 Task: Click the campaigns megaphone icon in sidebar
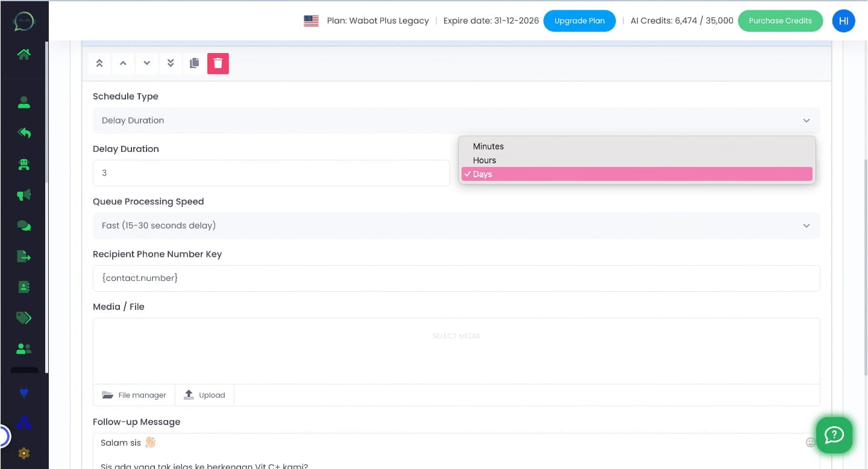pos(24,195)
